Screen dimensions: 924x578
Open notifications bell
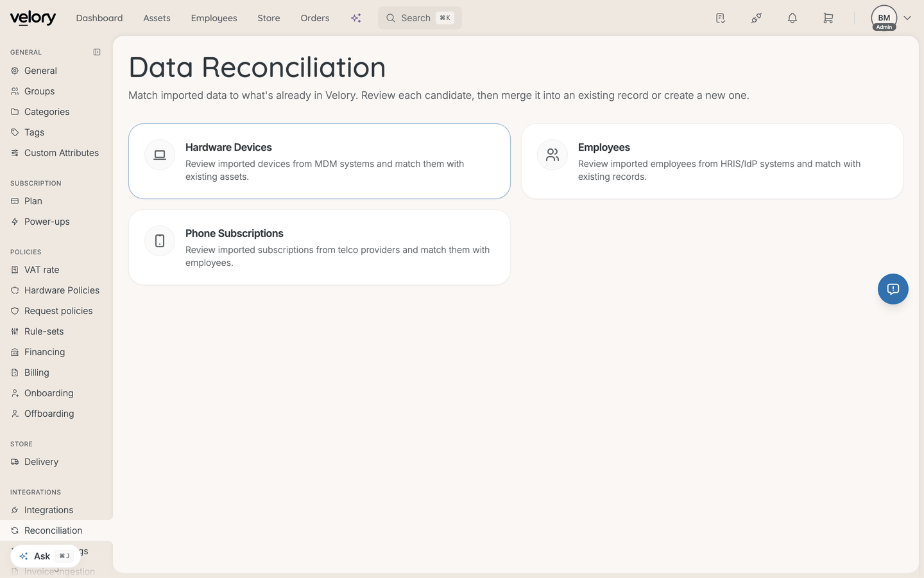tap(792, 18)
